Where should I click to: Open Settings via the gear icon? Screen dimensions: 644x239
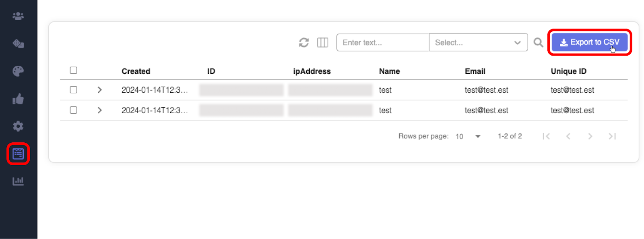(18, 126)
